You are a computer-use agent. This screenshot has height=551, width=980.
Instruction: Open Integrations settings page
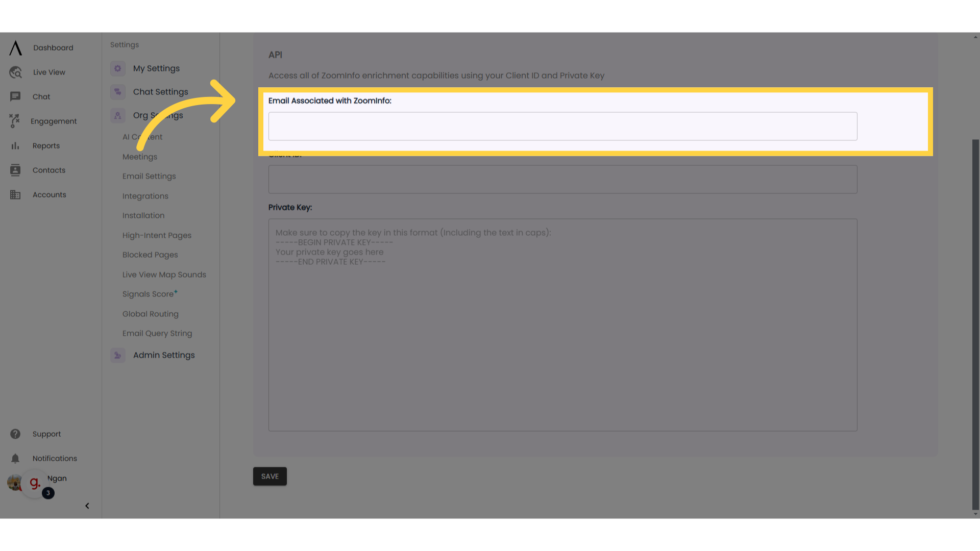click(145, 196)
